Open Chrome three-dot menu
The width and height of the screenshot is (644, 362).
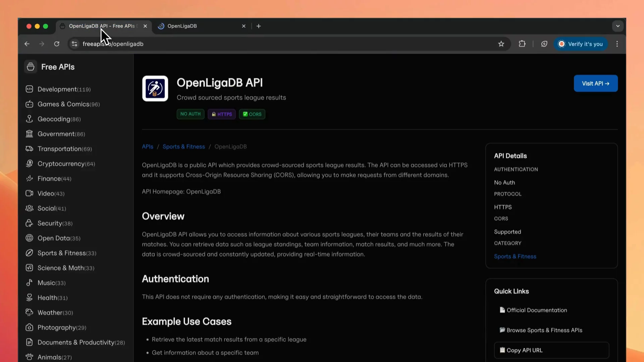pos(617,44)
